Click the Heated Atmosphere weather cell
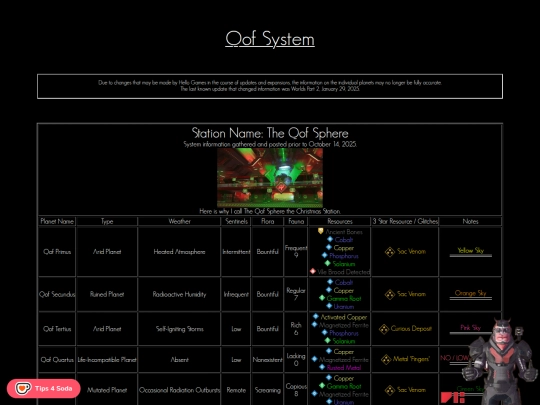Screen dimensions: 540x405 pyautogui.click(x=179, y=252)
